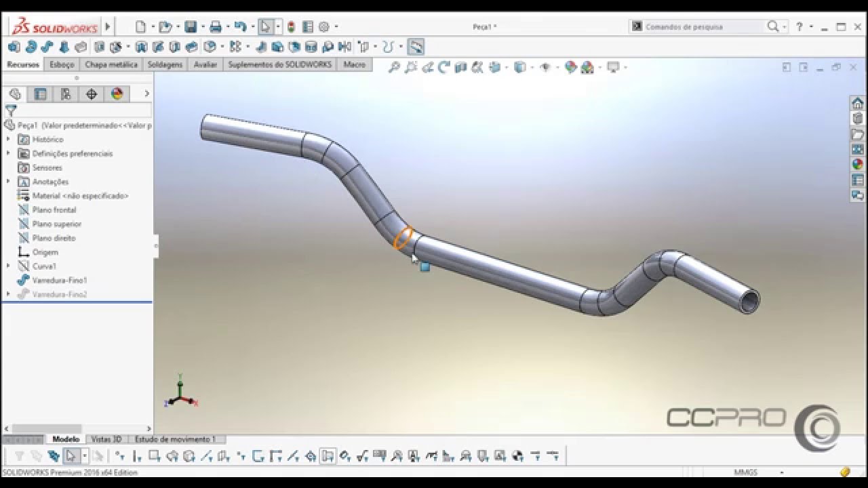Image resolution: width=868 pixels, height=488 pixels.
Task: Switch to the Vistas 3D tab
Action: point(106,439)
